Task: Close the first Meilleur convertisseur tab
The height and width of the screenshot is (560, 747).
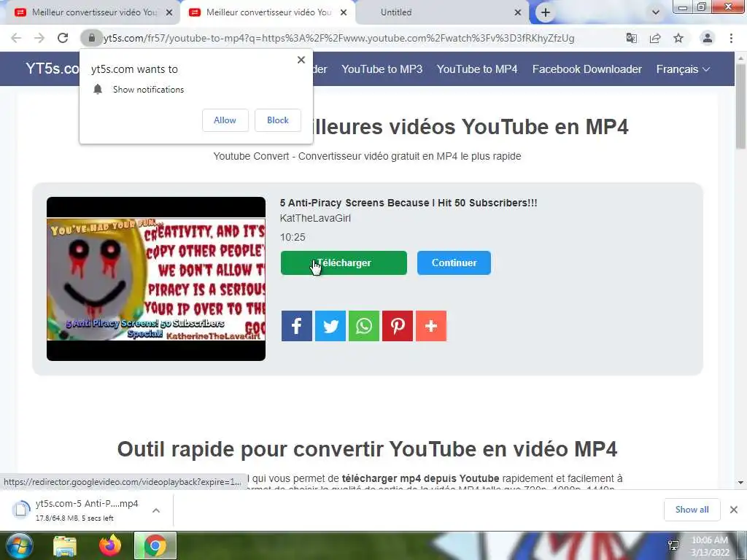Action: (x=169, y=12)
